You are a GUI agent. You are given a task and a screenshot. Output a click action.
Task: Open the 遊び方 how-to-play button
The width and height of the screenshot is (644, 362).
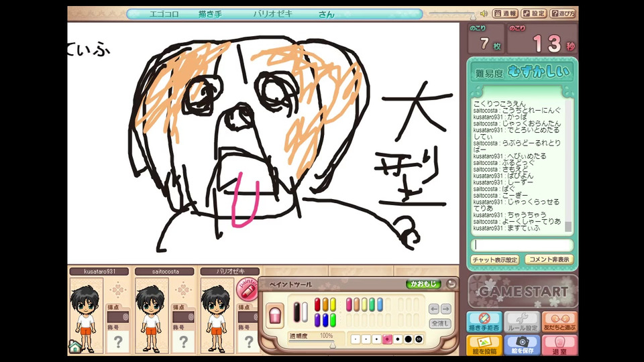point(563,13)
